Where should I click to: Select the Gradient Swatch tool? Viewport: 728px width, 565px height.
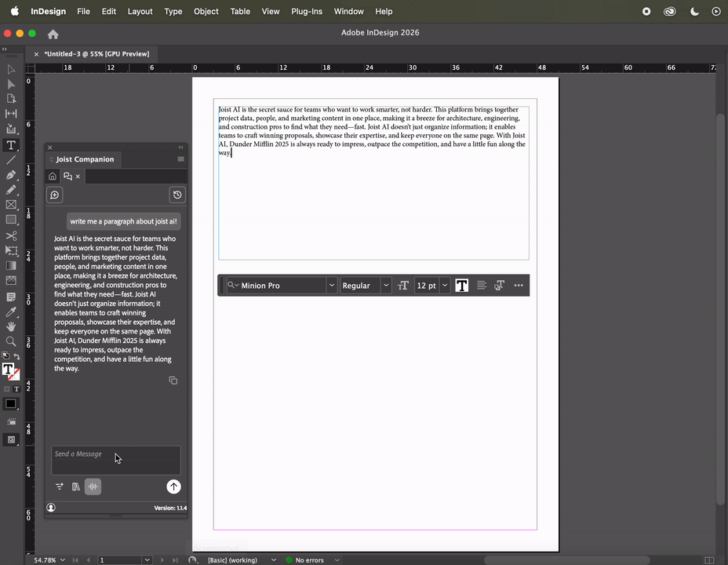(11, 265)
